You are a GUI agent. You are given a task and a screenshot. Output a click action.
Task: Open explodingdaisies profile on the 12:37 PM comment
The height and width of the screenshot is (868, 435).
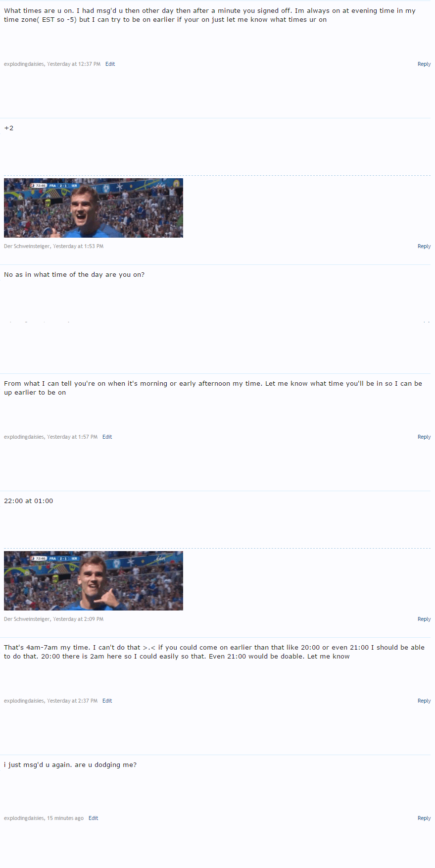24,64
